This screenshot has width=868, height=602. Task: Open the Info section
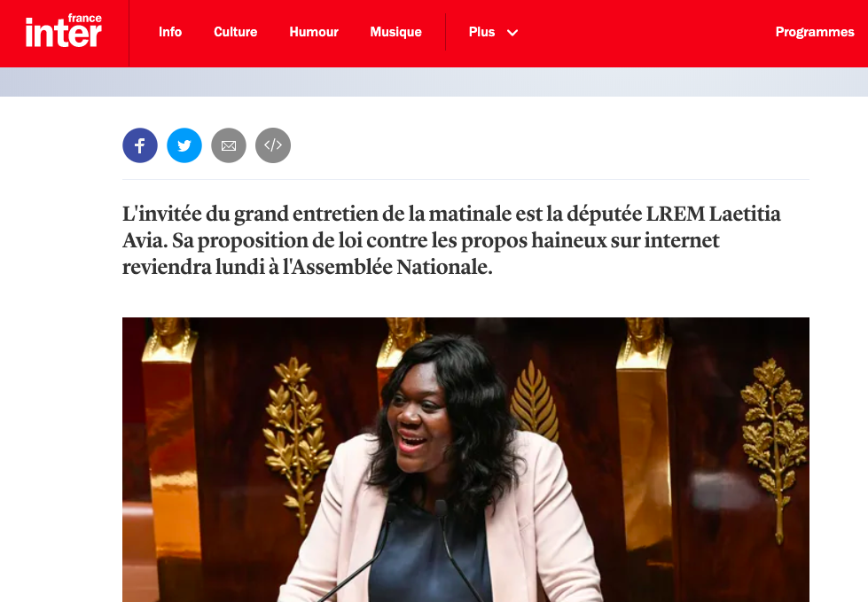click(170, 32)
